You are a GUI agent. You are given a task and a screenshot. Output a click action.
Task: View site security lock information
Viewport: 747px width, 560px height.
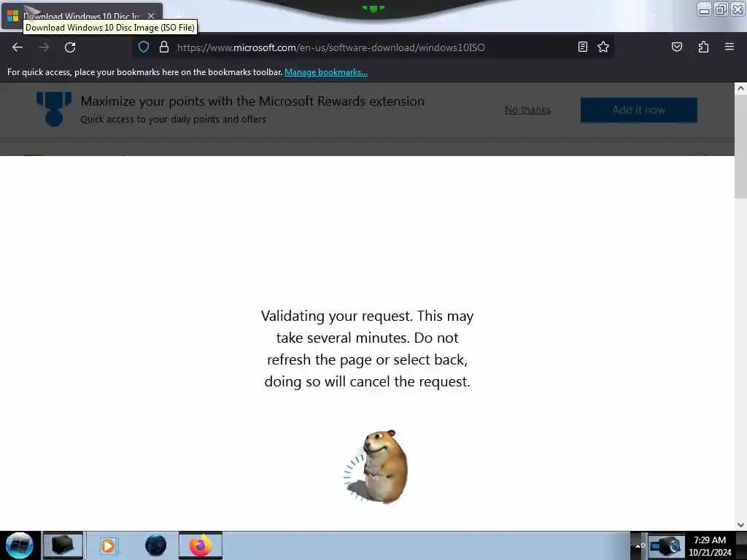164,47
